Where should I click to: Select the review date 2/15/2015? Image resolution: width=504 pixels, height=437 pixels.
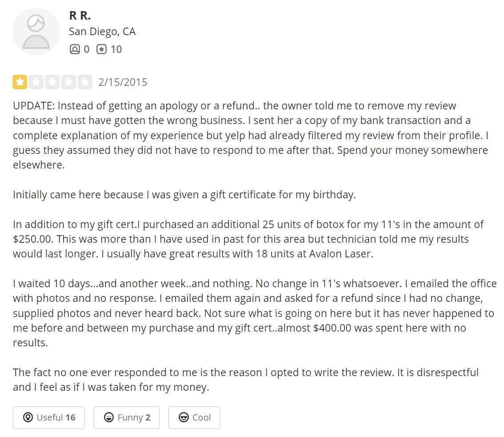pyautogui.click(x=123, y=82)
